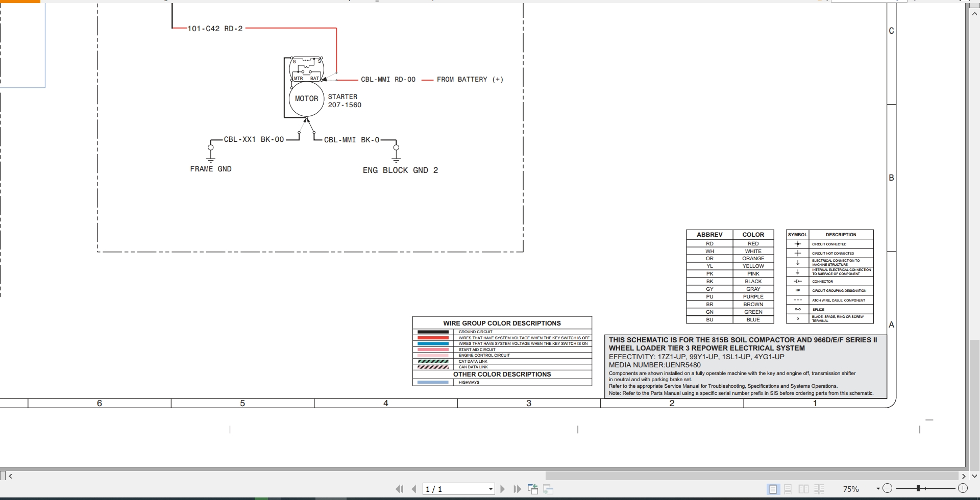980x500 pixels.
Task: Click the OTHER COLOR DESCRIPTIONS heading
Action: point(502,374)
